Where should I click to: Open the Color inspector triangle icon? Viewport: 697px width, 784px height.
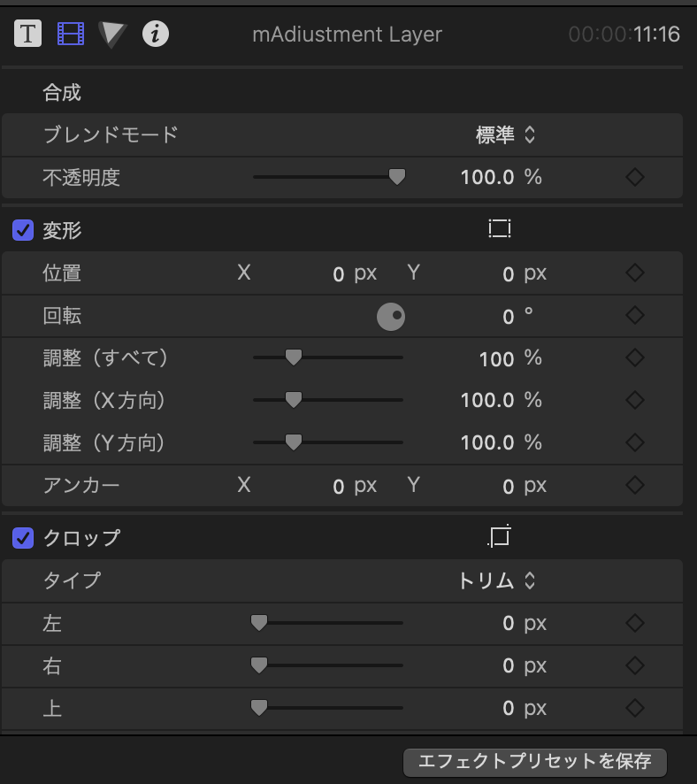(x=112, y=34)
